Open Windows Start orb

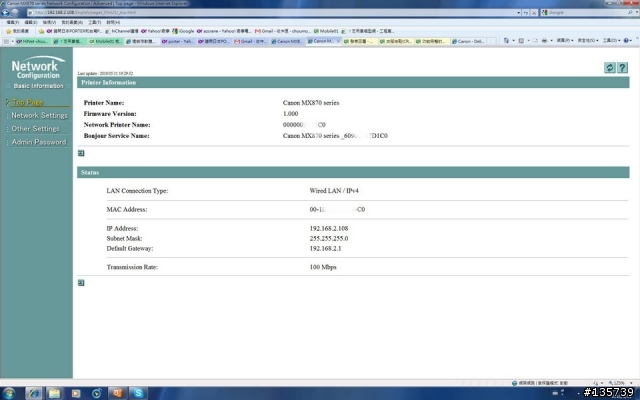click(x=9, y=393)
